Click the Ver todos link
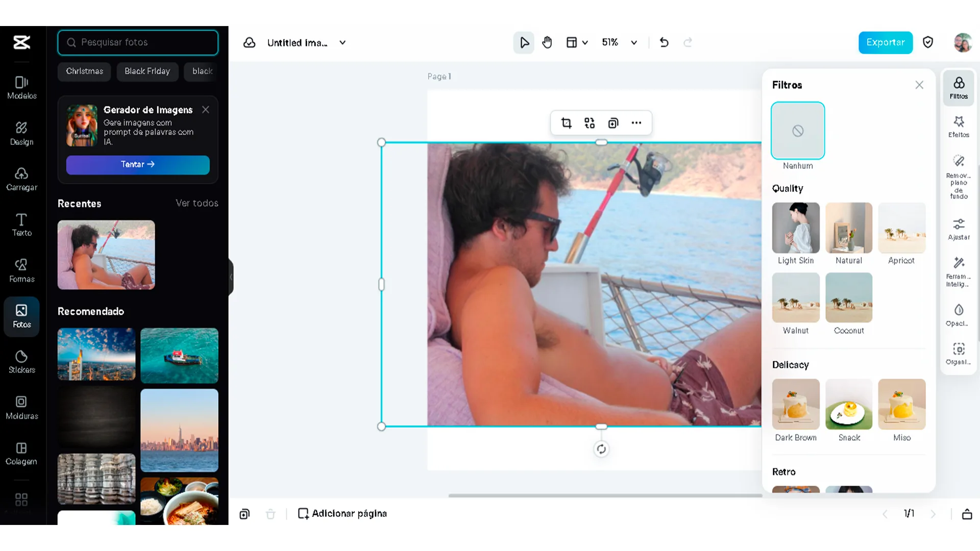The width and height of the screenshot is (980, 551). (x=197, y=203)
